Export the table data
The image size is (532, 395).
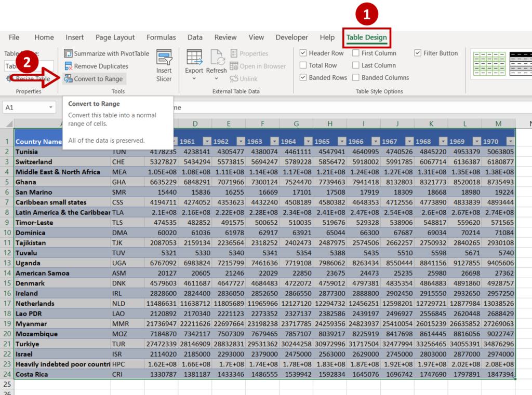point(194,62)
